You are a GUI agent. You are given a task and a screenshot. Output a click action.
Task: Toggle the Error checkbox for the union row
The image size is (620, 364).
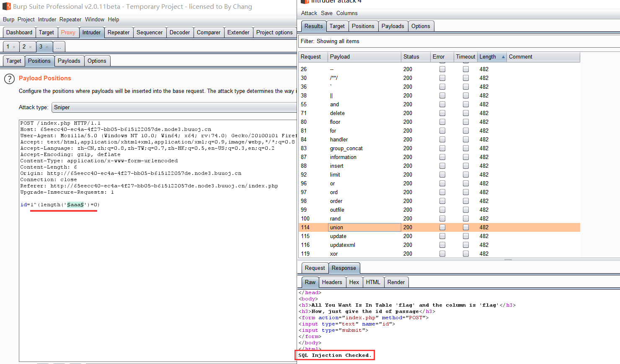pos(442,227)
